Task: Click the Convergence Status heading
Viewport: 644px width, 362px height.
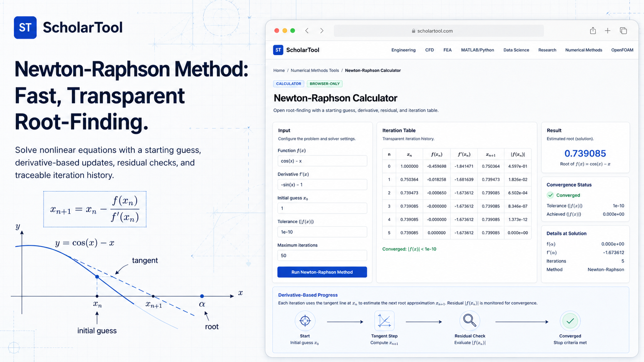Action: [x=569, y=185]
